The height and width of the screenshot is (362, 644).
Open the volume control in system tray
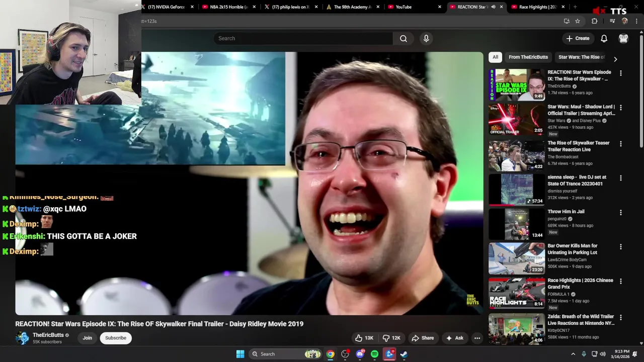pos(603,354)
